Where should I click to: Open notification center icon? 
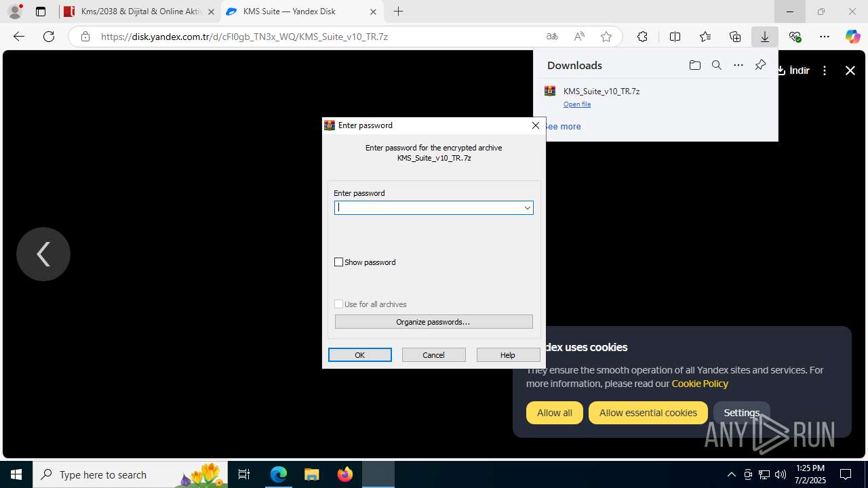846,474
